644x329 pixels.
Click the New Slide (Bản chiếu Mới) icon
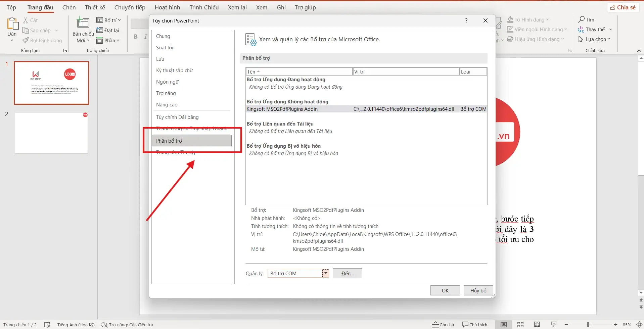(x=83, y=23)
